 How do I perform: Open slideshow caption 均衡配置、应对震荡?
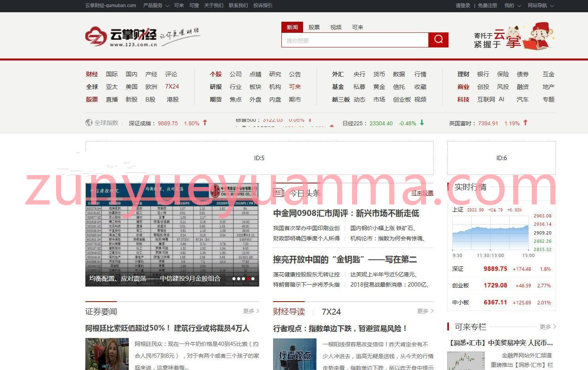[x=155, y=279]
